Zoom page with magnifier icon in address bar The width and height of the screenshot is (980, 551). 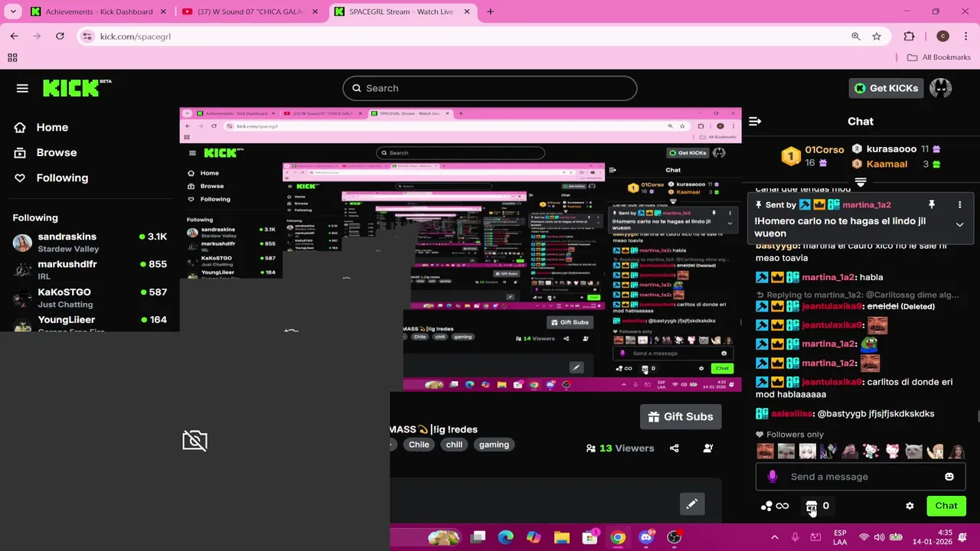coord(855,36)
